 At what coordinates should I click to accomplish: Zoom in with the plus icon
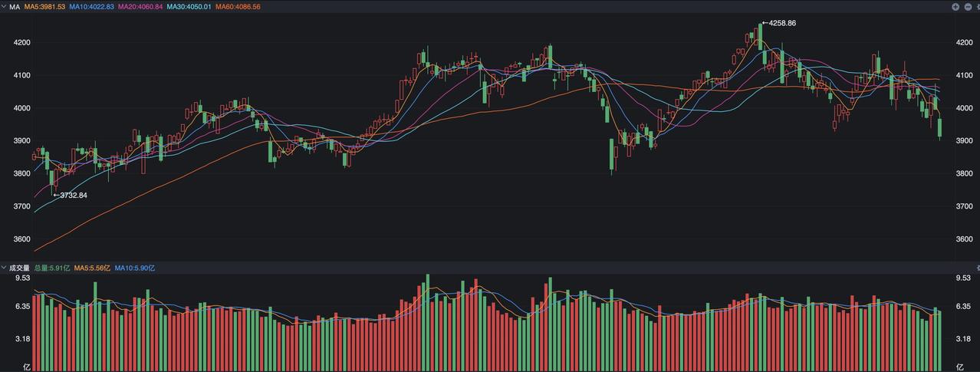(x=955, y=6)
